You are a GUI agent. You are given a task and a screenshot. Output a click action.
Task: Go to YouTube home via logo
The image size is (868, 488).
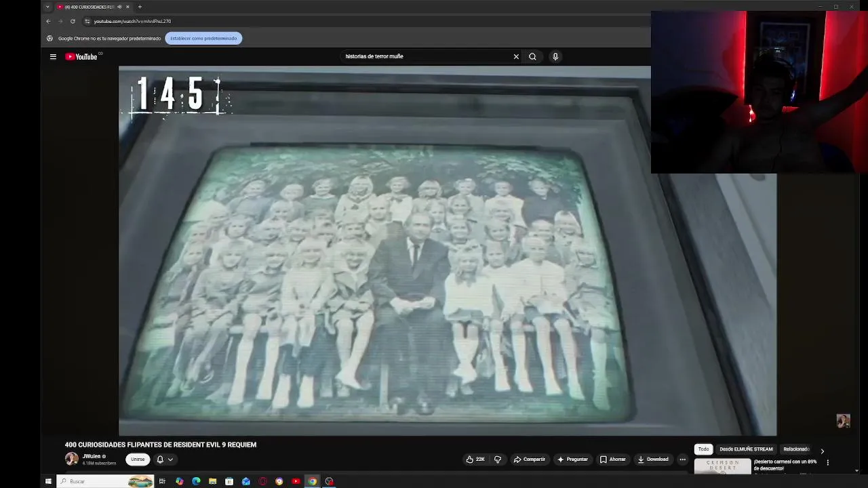(81, 57)
